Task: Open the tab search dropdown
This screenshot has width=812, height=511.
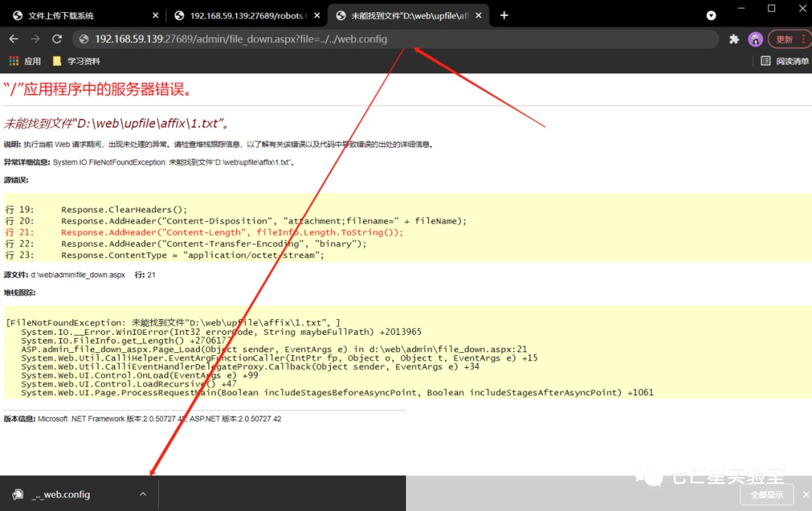Action: click(x=711, y=16)
